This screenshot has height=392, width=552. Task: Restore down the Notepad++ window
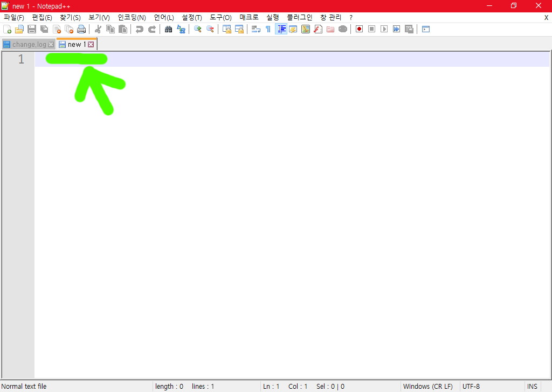[x=514, y=6]
